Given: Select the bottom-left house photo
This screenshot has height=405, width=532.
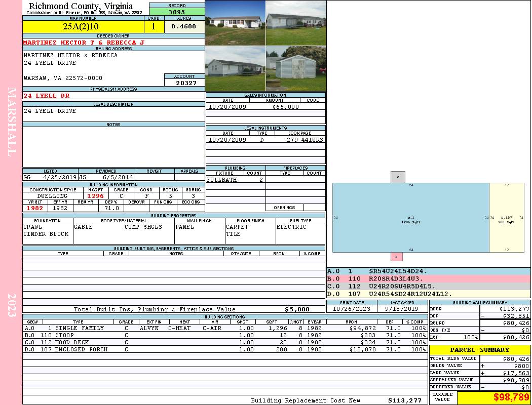Looking at the screenshot, I should pyautogui.click(x=235, y=69).
